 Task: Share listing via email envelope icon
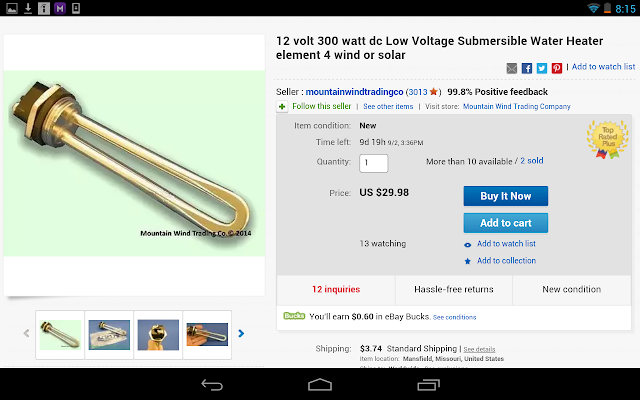[x=511, y=68]
